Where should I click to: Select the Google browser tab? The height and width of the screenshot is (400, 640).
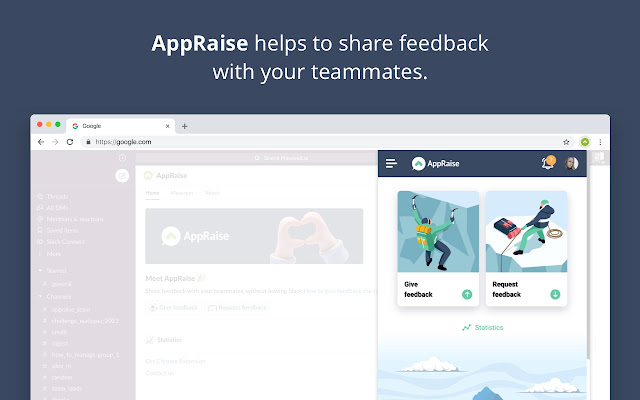click(x=121, y=126)
